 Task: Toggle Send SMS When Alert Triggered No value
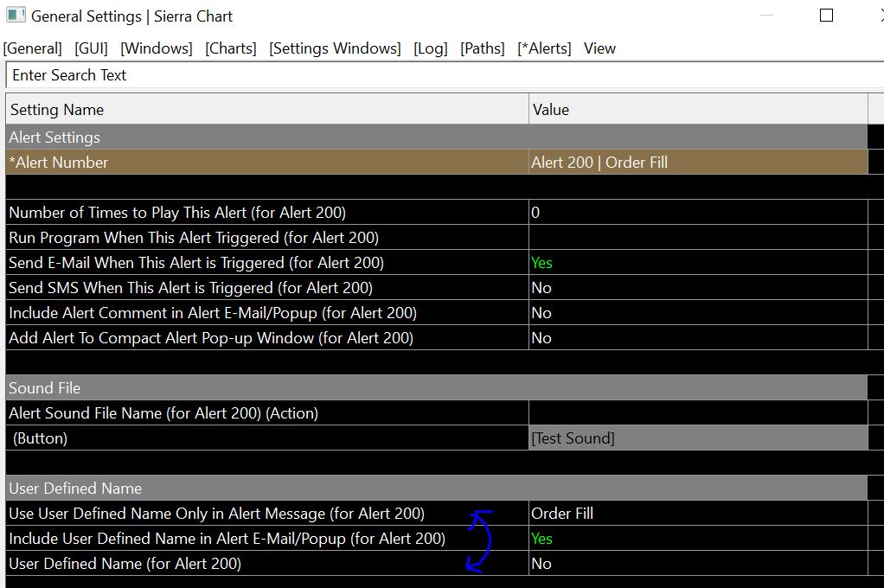[x=699, y=288]
